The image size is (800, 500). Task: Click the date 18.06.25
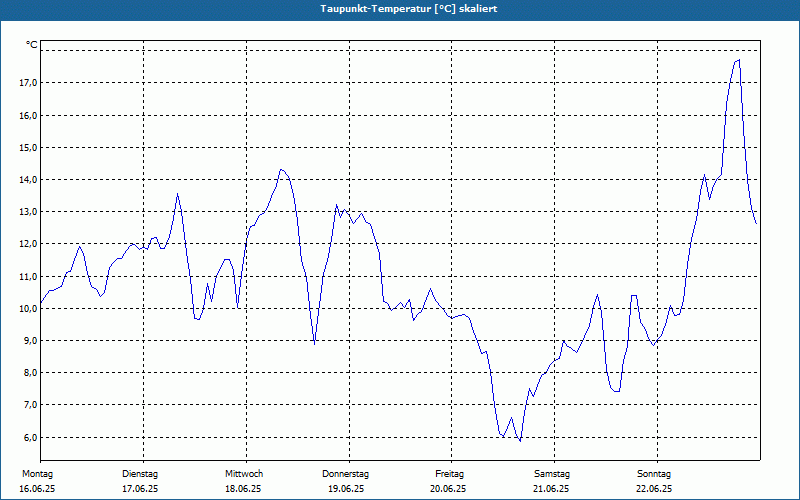[x=243, y=489]
